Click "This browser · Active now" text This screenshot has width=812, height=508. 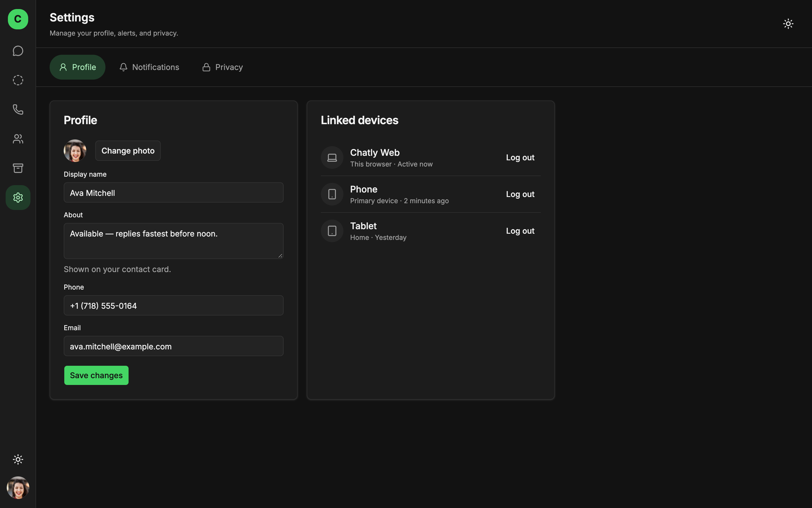pyautogui.click(x=391, y=164)
